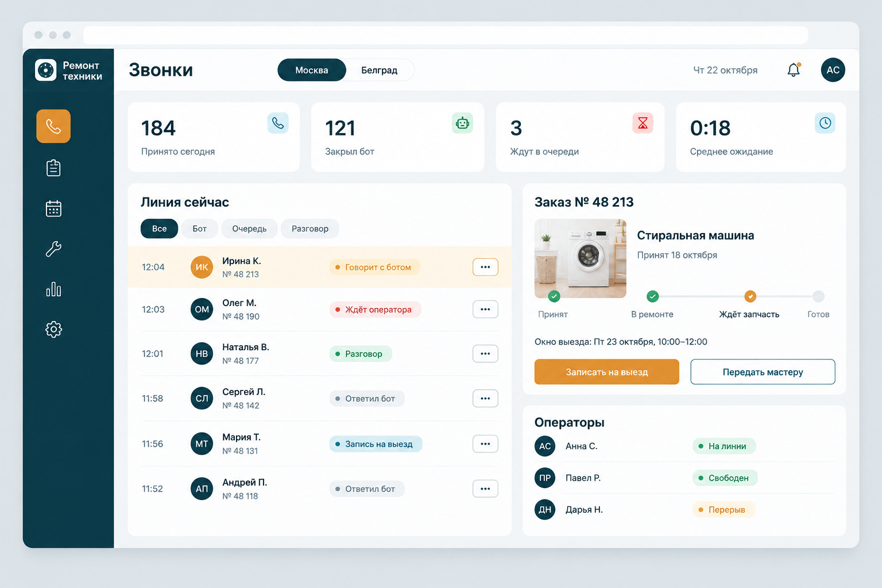Open more options for Олег М. call
882x588 pixels.
point(485,310)
